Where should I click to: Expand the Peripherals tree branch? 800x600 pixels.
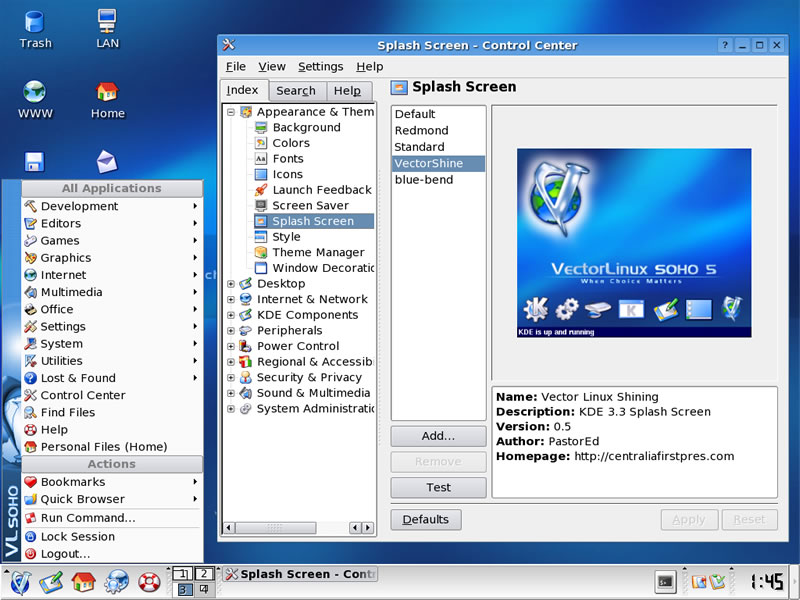tap(231, 331)
